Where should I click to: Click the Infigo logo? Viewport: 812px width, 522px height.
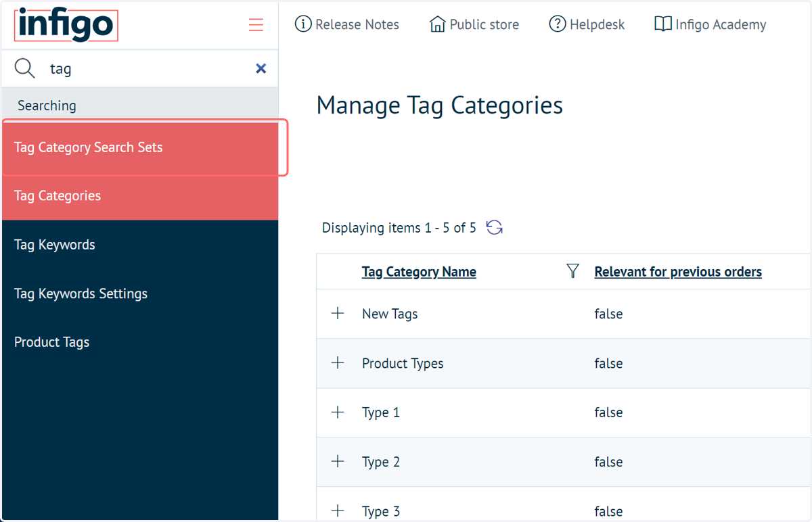(x=66, y=26)
